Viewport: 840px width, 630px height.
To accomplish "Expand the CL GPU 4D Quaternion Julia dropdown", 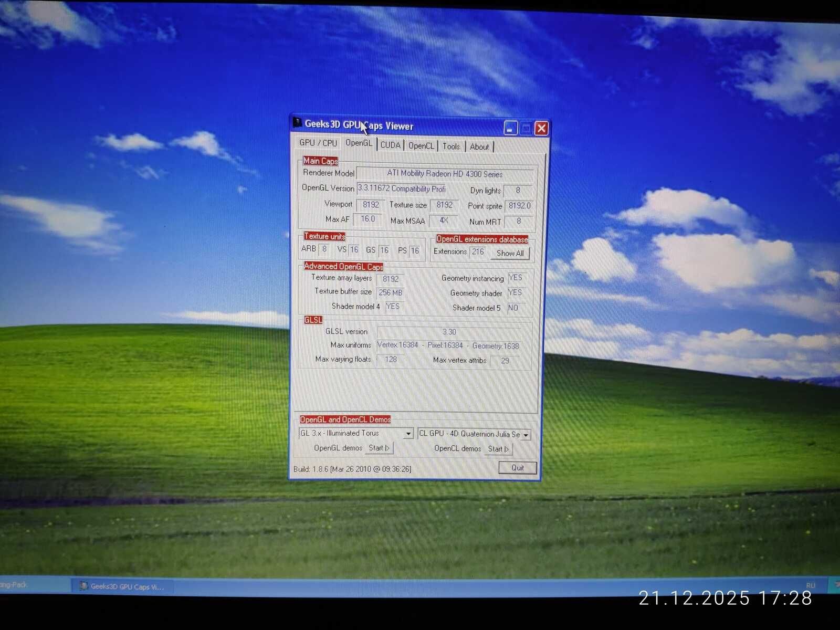I will pyautogui.click(x=526, y=435).
